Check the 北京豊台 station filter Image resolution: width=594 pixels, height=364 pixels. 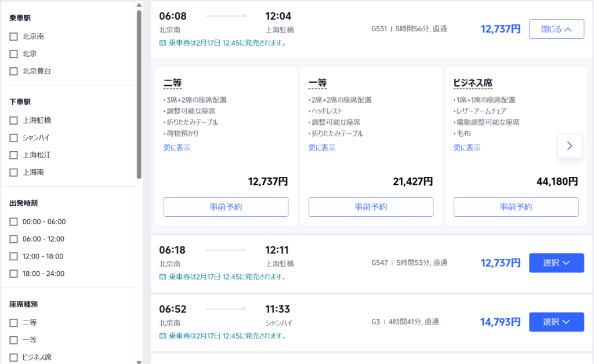coord(13,71)
